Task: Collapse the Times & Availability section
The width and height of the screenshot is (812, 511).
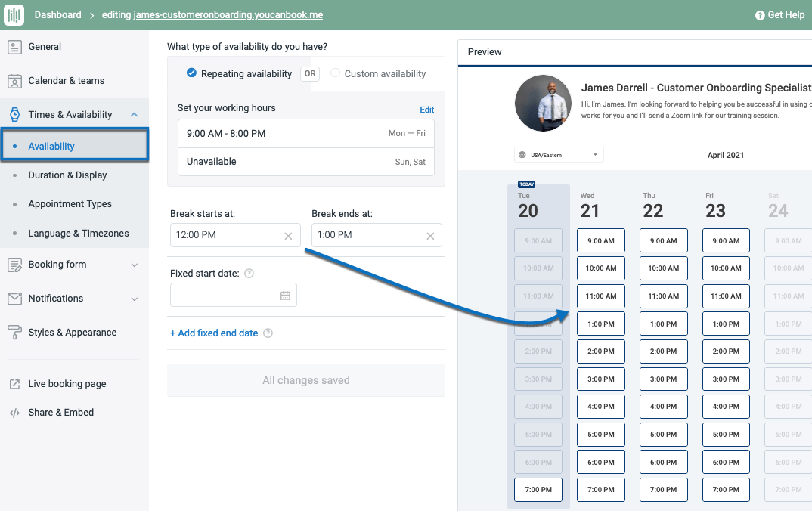Action: click(135, 113)
